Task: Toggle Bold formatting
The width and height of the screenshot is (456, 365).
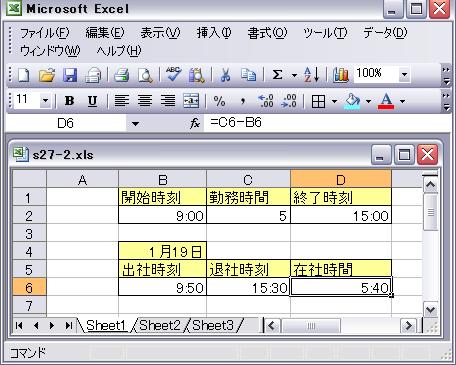Action: [x=69, y=101]
